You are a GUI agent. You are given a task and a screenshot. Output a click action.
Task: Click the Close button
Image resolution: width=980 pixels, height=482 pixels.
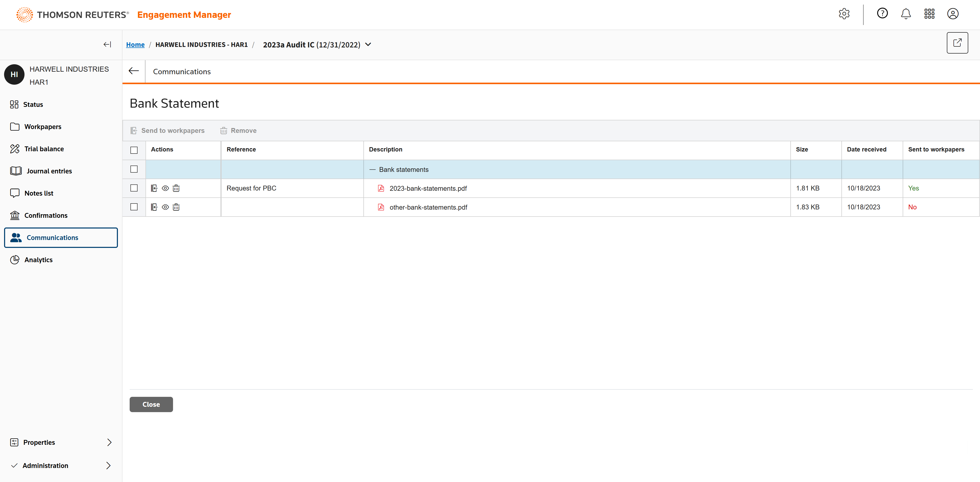click(x=151, y=404)
